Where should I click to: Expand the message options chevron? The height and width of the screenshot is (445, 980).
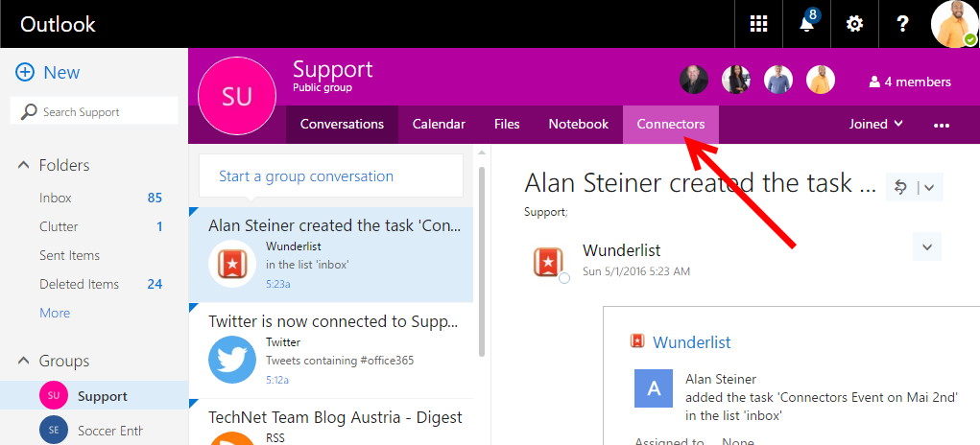[x=926, y=247]
